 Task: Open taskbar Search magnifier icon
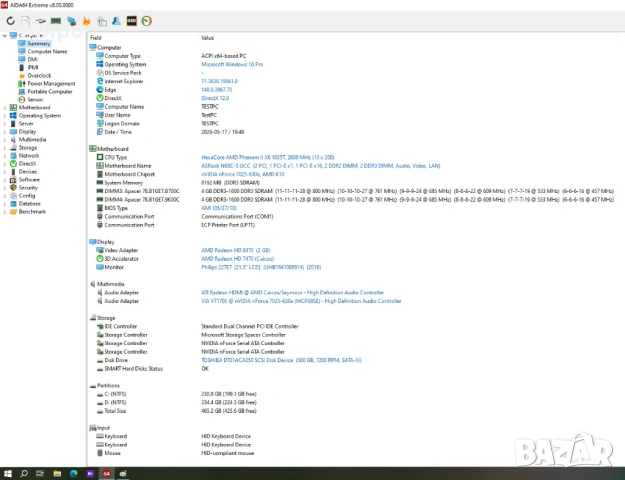[24, 473]
